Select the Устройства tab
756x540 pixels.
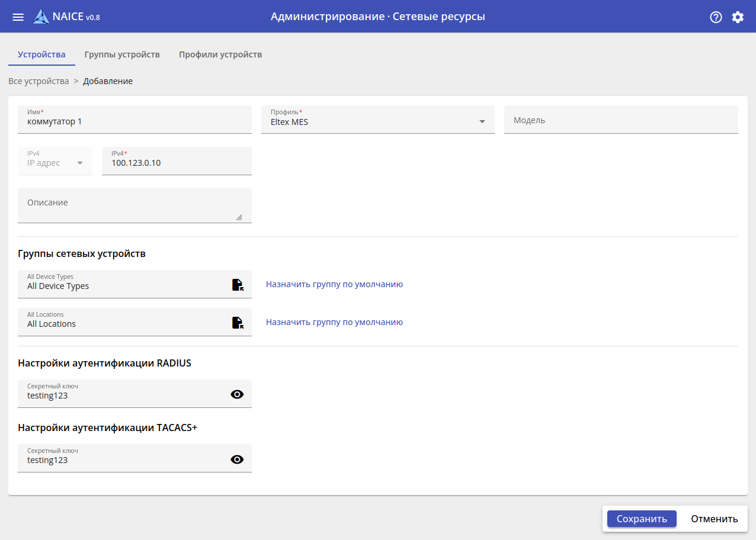click(41, 54)
